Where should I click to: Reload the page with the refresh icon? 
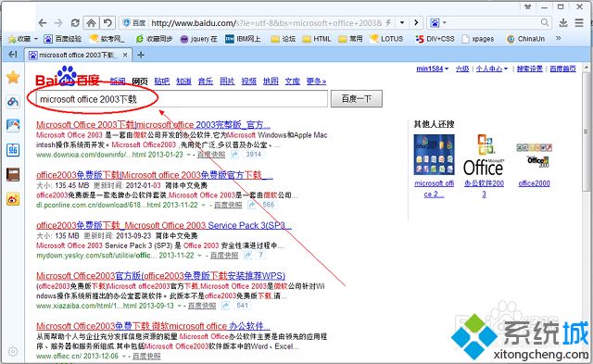point(75,23)
